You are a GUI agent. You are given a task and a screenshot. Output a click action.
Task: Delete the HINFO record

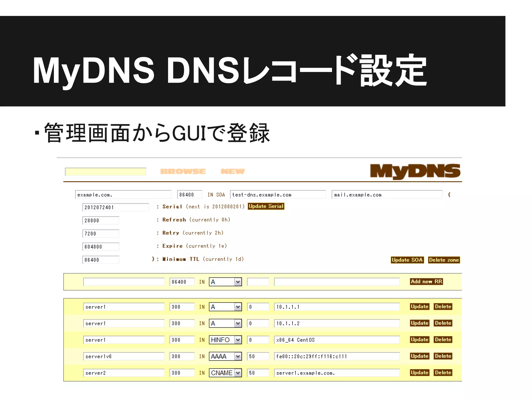443,340
